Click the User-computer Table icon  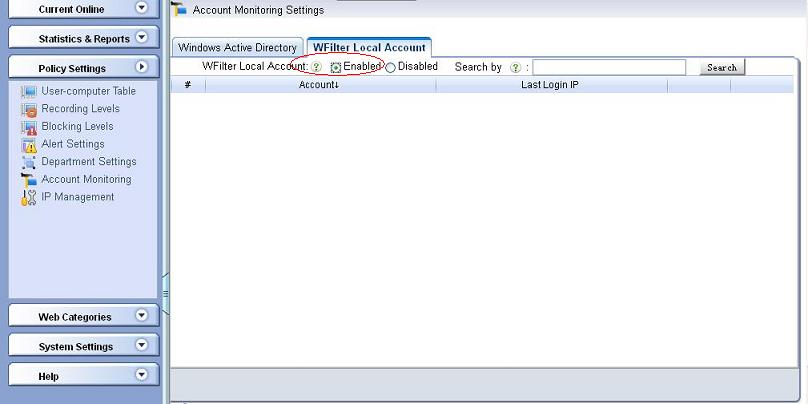29,91
